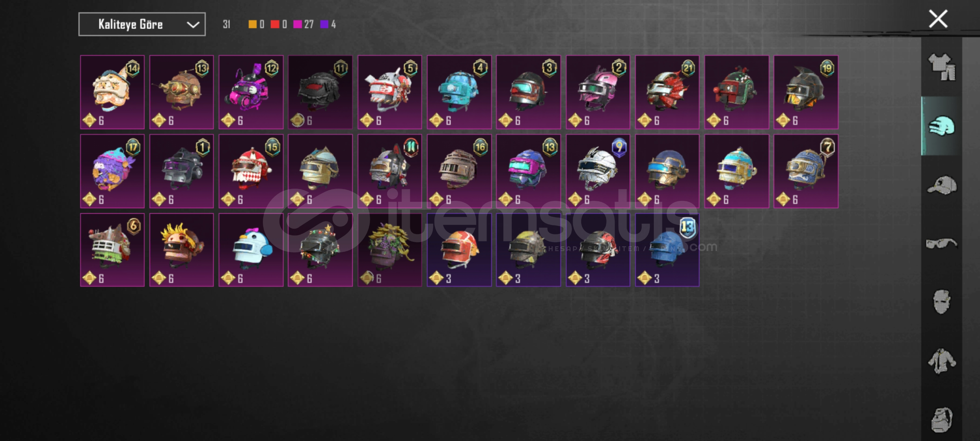This screenshot has height=441, width=980.
Task: Select the helmet category in sidebar
Action: point(942,126)
